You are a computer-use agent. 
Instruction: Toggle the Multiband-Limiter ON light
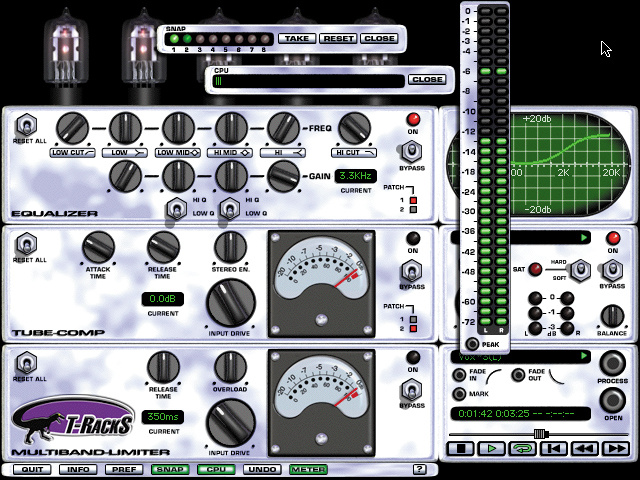click(413, 357)
